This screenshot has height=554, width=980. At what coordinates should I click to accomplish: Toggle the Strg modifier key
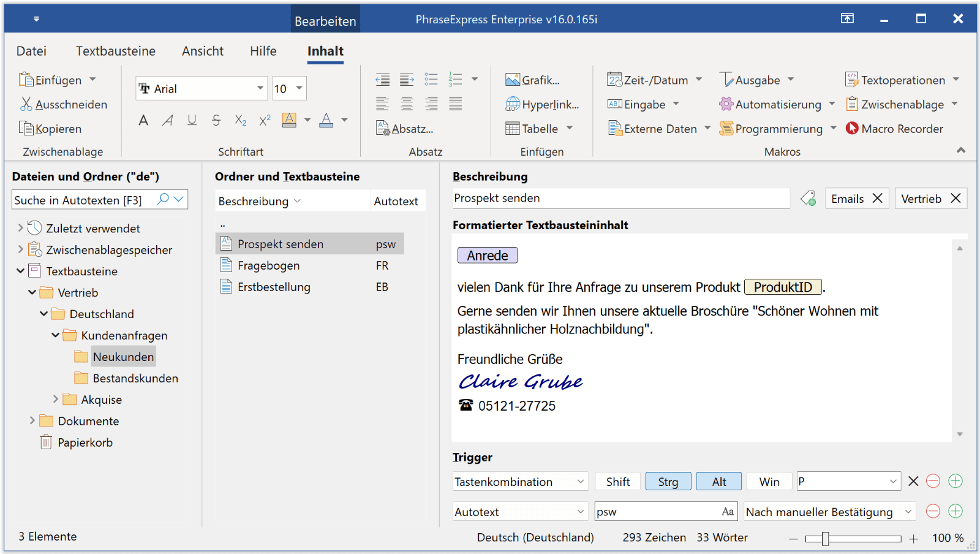[668, 482]
